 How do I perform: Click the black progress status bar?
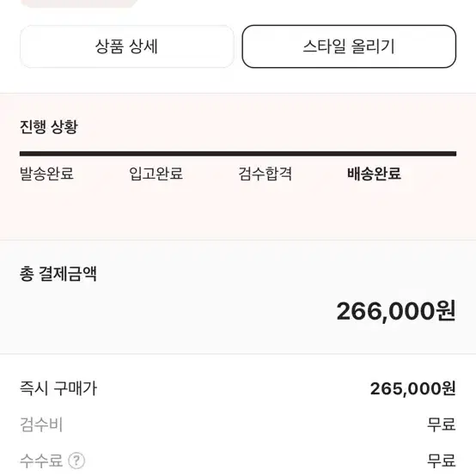click(x=238, y=154)
